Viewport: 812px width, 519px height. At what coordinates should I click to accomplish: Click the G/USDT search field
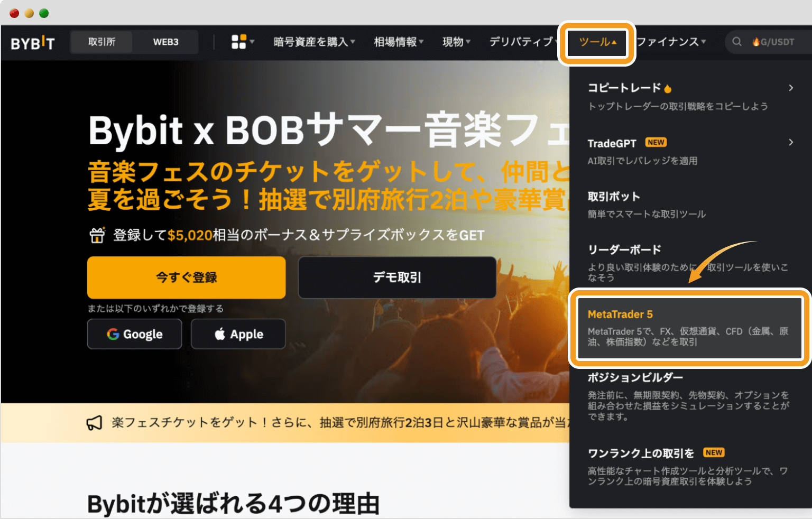(769, 42)
